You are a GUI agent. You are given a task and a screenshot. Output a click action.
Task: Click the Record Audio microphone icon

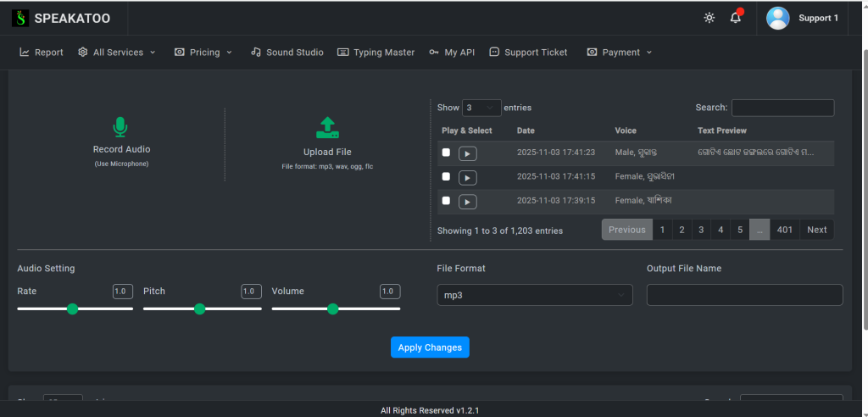[120, 127]
